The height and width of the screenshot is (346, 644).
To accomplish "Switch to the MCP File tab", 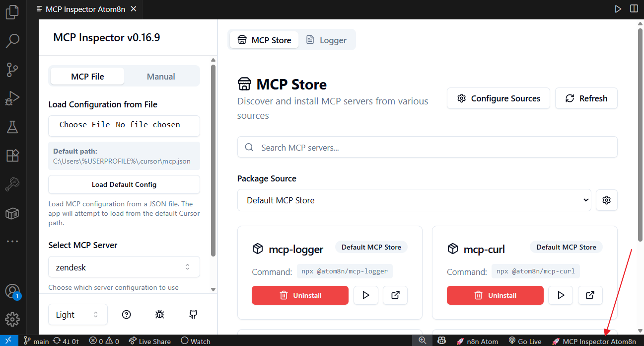I will point(87,77).
